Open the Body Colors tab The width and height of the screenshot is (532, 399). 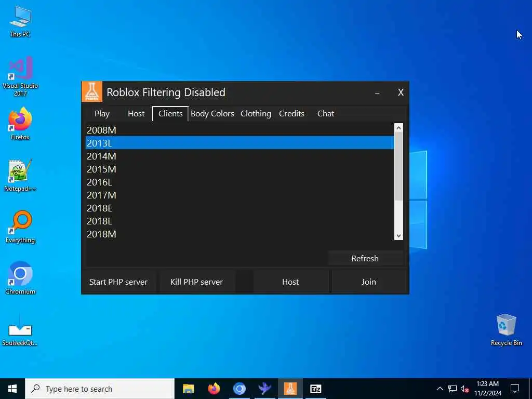point(212,114)
